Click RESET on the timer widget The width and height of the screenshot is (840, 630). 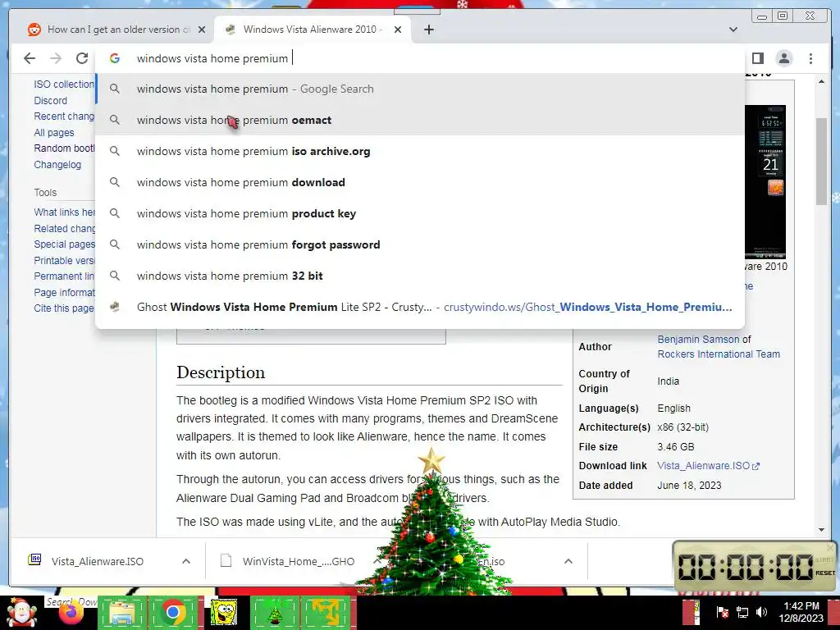point(825,573)
